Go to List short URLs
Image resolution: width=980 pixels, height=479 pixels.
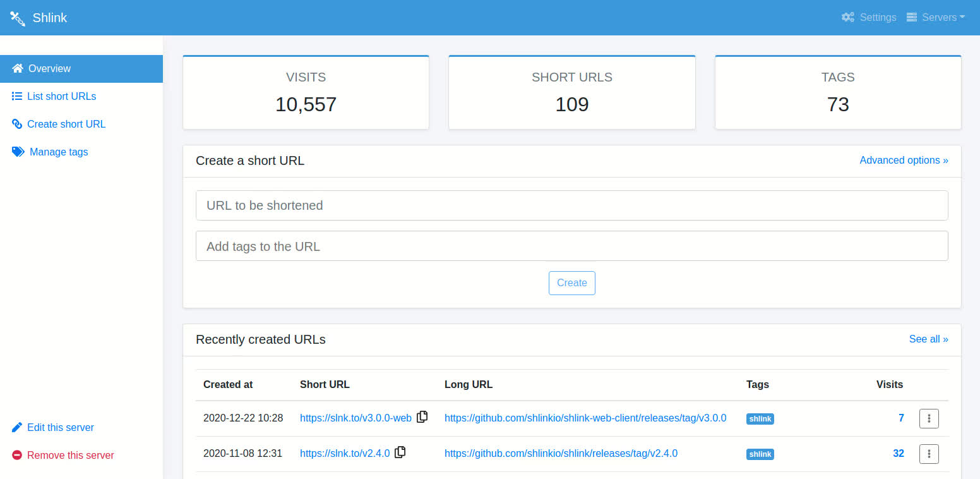(x=61, y=97)
